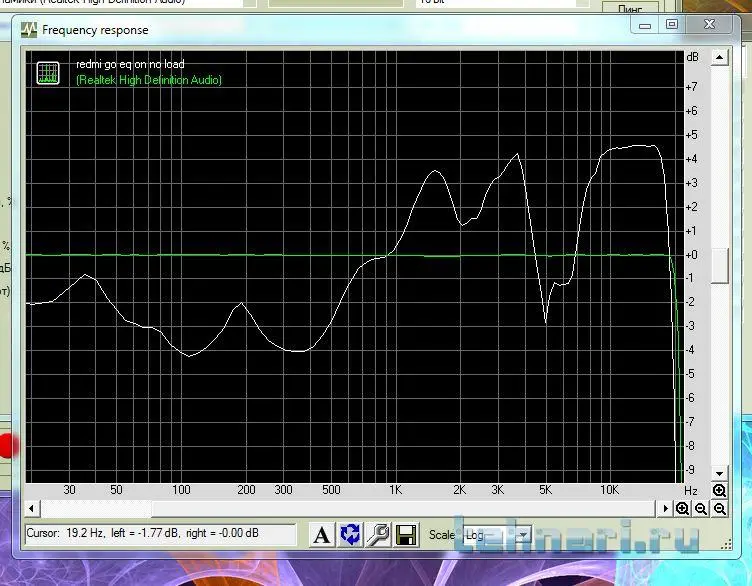This screenshot has width=752, height=586.
Task: Click the horizontal scrollbar left arrow
Action: [32, 508]
